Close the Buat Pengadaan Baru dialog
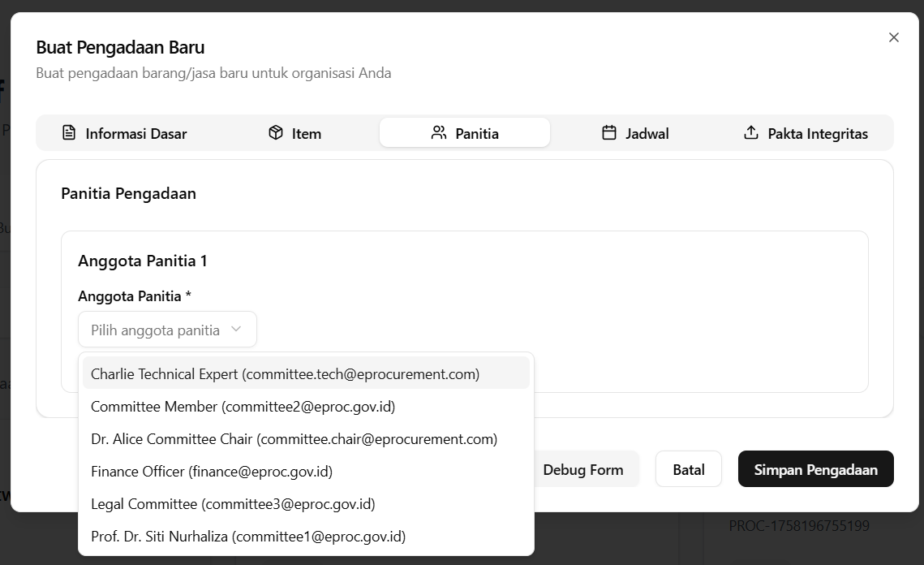This screenshot has width=924, height=565. coord(894,37)
